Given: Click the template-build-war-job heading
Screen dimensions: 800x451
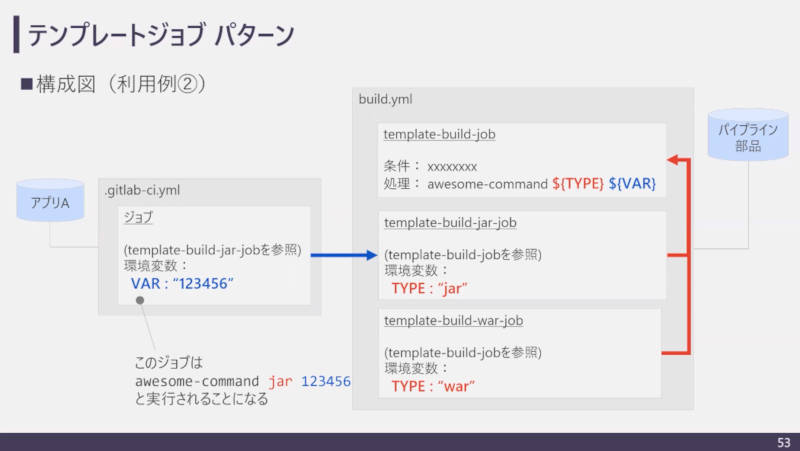Looking at the screenshot, I should point(454,321).
